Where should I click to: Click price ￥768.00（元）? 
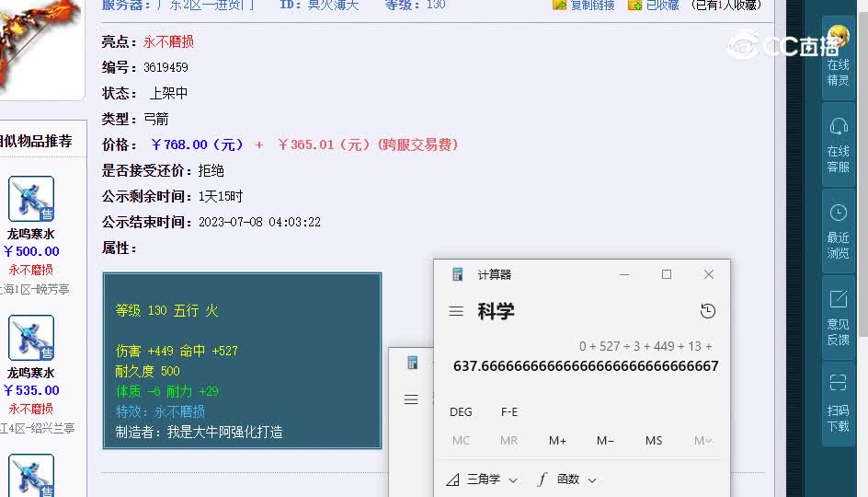(197, 145)
